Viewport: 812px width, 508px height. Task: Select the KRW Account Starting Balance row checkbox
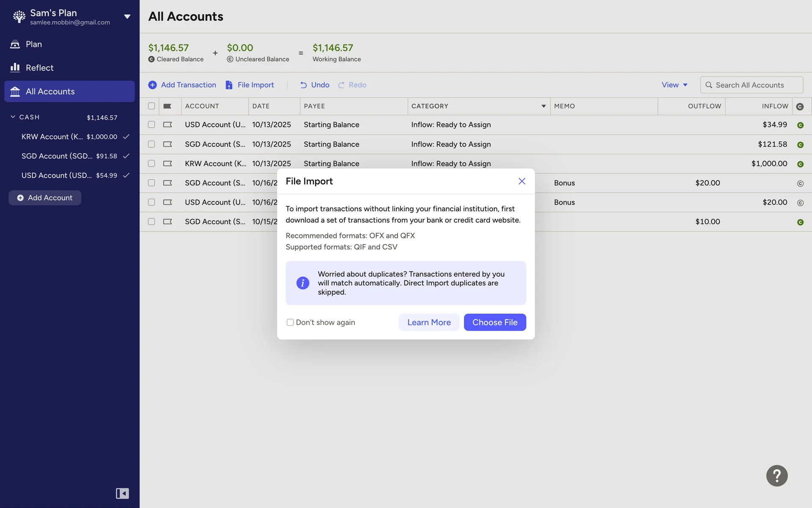151,163
